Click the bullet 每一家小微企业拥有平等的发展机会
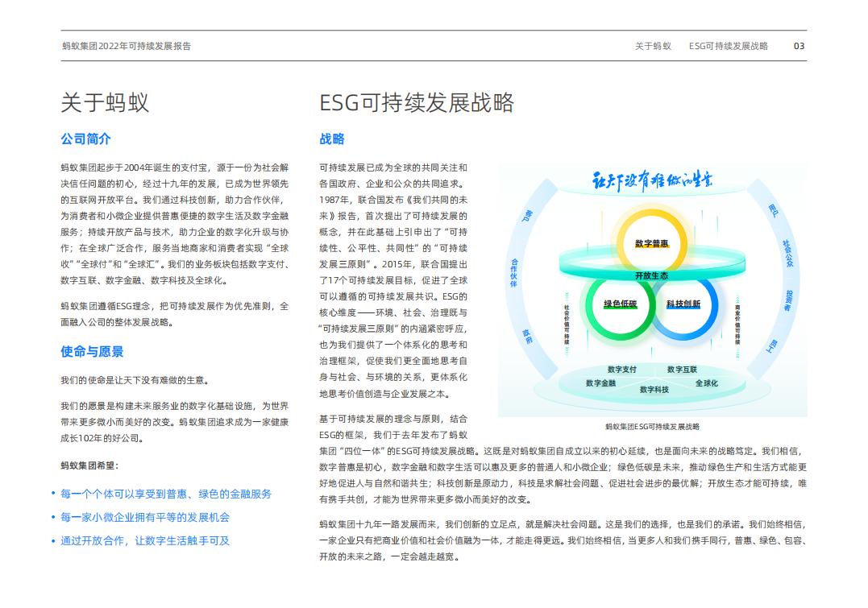Viewport: 868px width, 608px height. coord(145,517)
